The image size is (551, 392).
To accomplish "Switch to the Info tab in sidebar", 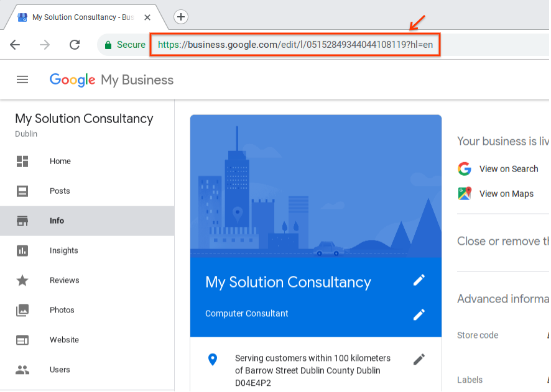I will pos(57,221).
